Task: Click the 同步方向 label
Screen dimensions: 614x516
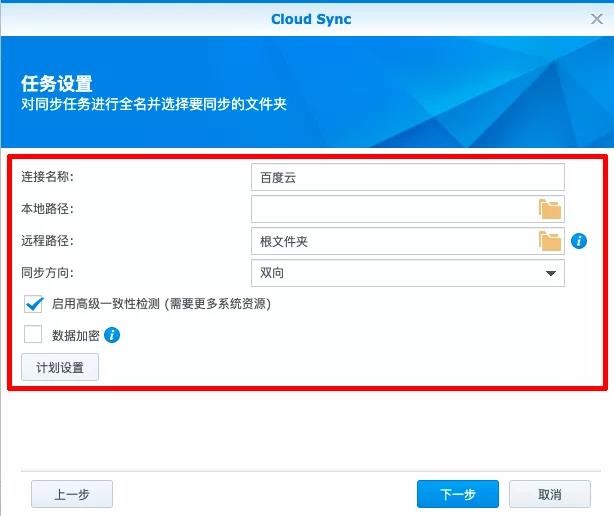Action: 47,272
